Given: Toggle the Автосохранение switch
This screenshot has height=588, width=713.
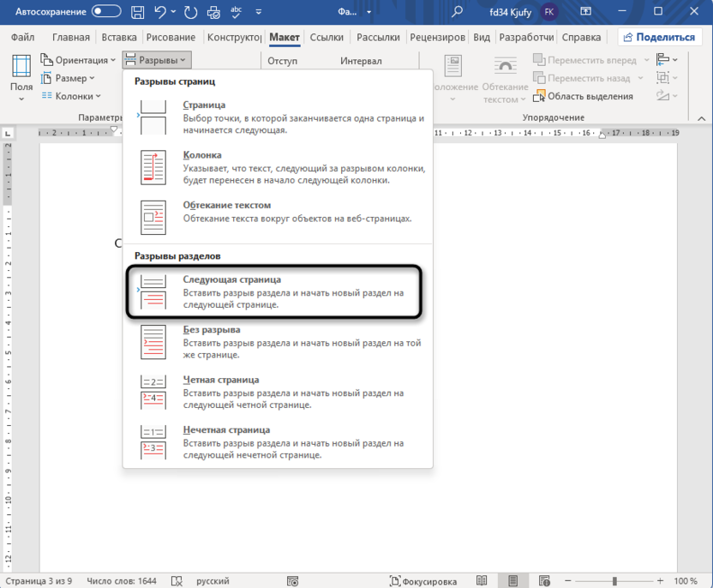Looking at the screenshot, I should (106, 11).
